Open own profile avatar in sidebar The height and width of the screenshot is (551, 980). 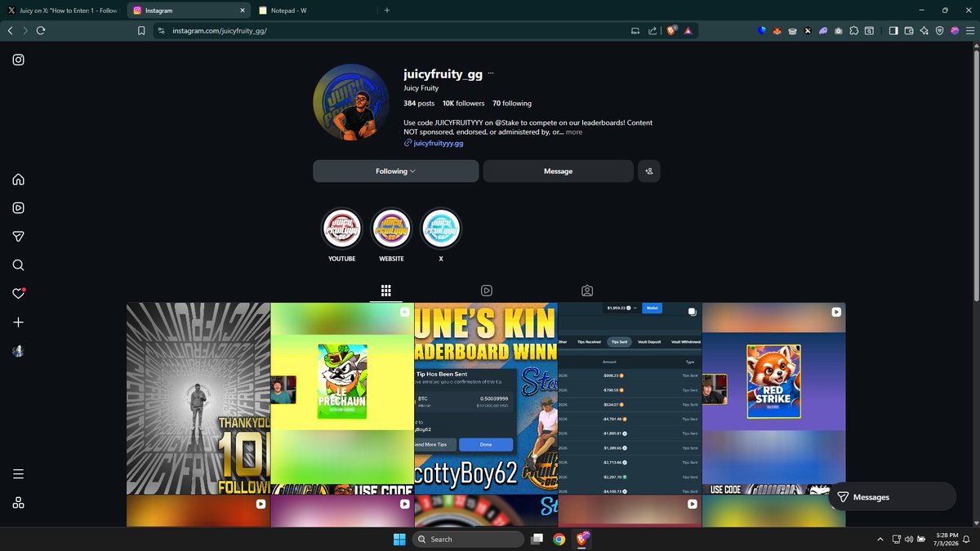(x=18, y=351)
